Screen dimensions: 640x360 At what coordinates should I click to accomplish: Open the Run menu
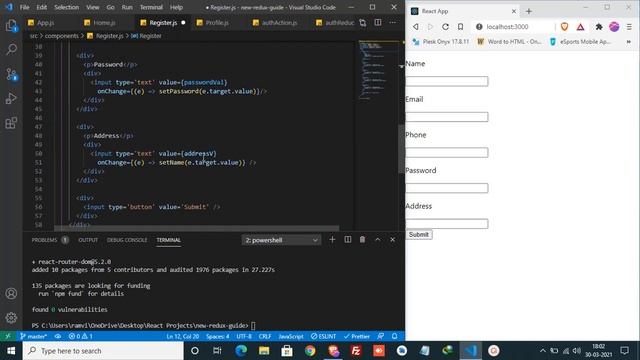pyautogui.click(x=127, y=7)
